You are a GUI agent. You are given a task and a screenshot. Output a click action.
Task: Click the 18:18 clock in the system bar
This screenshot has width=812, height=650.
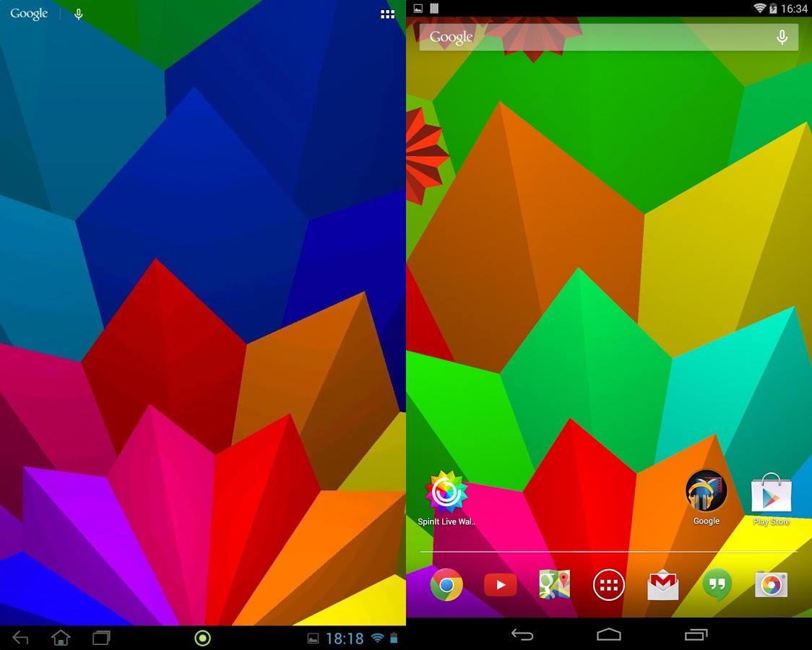point(345,638)
